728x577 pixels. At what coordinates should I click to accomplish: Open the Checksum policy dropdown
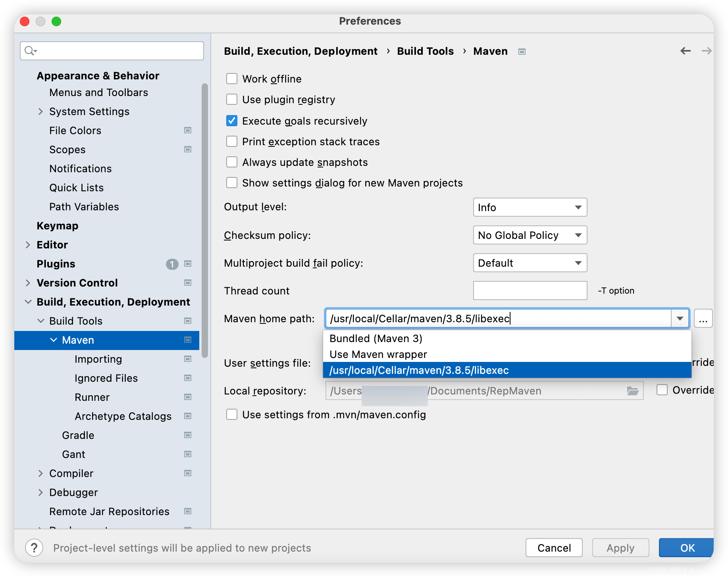pyautogui.click(x=530, y=235)
